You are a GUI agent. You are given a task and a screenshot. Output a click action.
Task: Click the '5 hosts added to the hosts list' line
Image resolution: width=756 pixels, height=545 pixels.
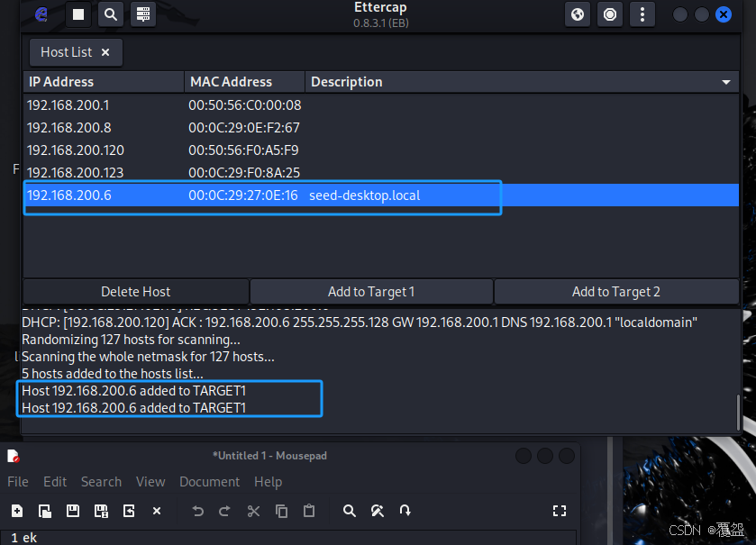click(113, 374)
